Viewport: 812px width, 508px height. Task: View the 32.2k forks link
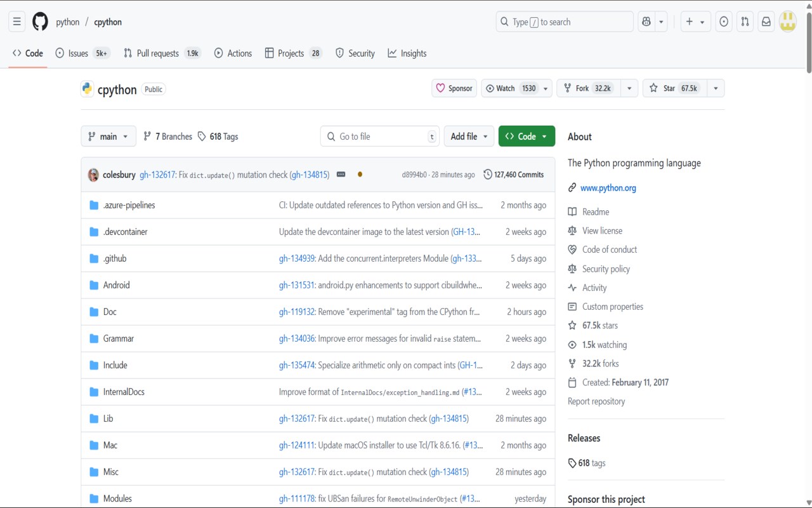coord(594,363)
